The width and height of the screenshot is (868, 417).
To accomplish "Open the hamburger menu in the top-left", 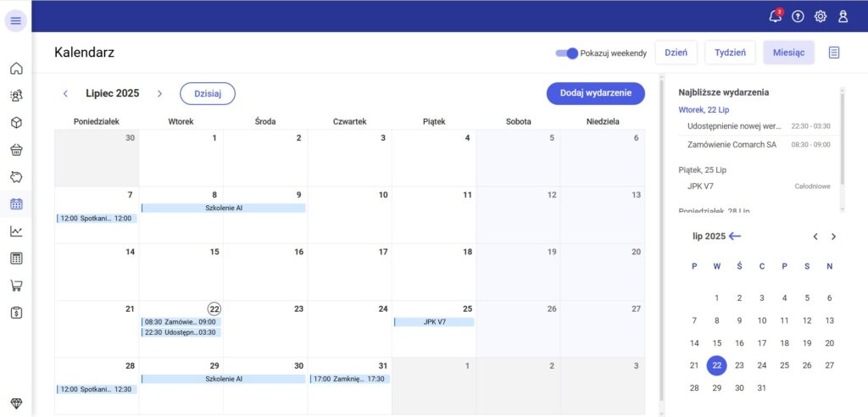I will pos(16,21).
